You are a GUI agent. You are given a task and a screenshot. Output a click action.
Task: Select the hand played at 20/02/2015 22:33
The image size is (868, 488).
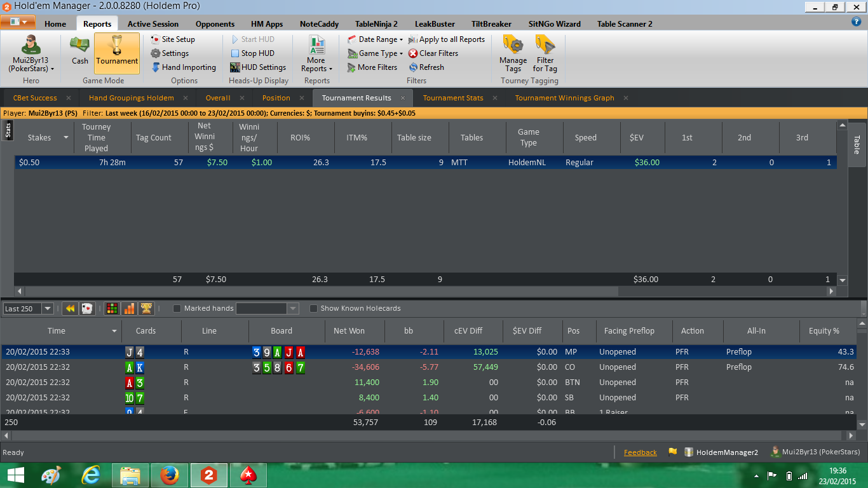coord(429,351)
